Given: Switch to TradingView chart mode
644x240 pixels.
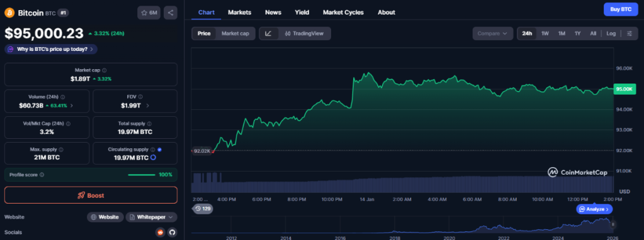Looking at the screenshot, I should click(x=304, y=33).
